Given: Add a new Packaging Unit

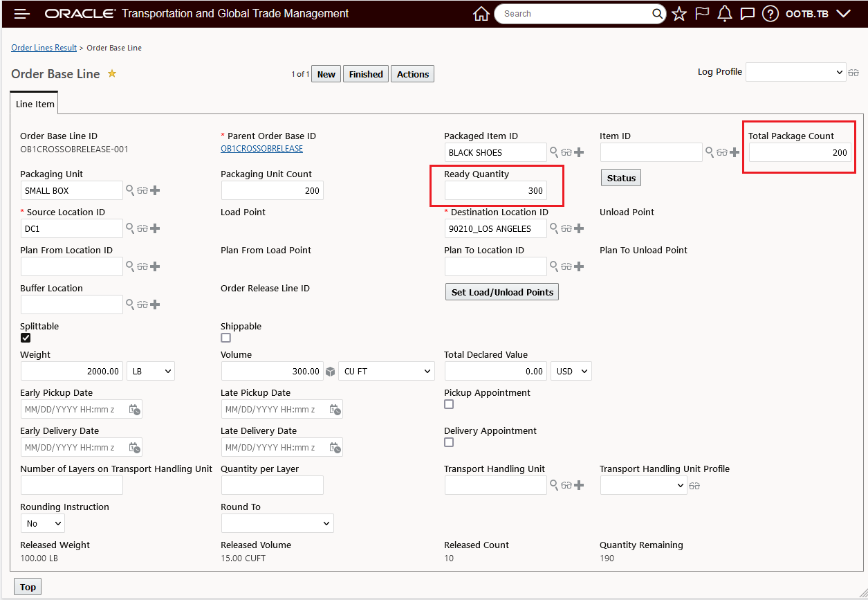Looking at the screenshot, I should click(155, 190).
